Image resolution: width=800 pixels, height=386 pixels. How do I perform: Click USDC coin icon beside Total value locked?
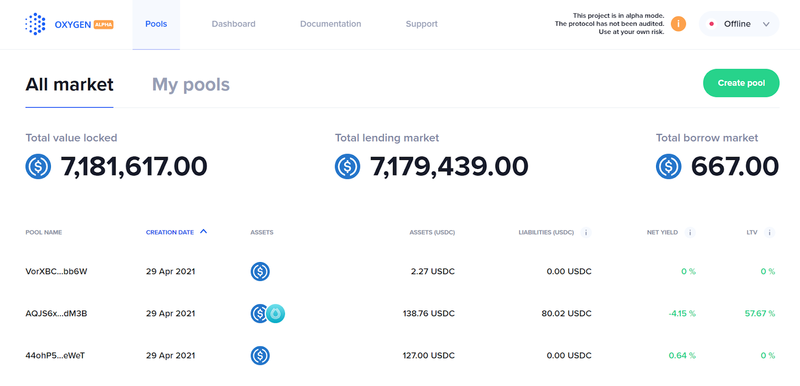pyautogui.click(x=38, y=166)
